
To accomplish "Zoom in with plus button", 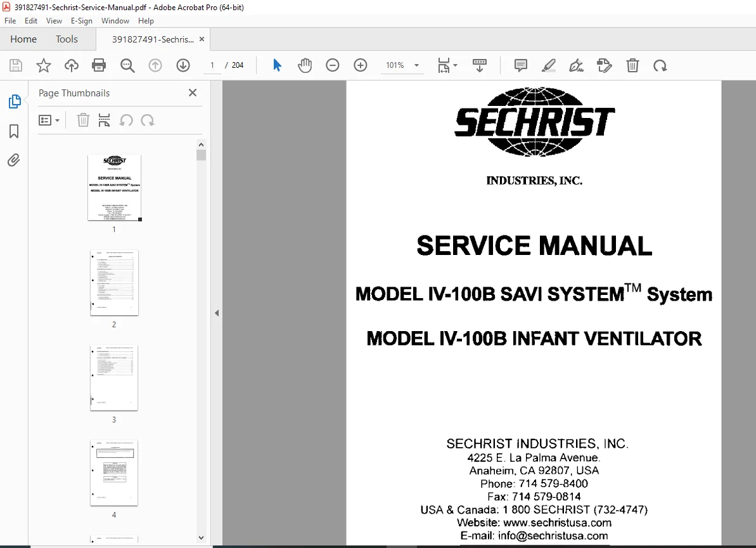I will point(361,65).
